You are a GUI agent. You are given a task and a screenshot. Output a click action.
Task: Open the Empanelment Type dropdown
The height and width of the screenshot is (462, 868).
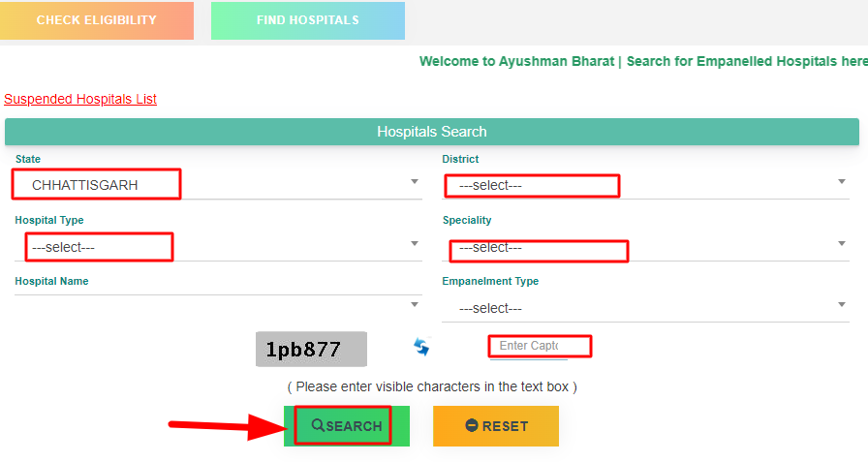645,308
